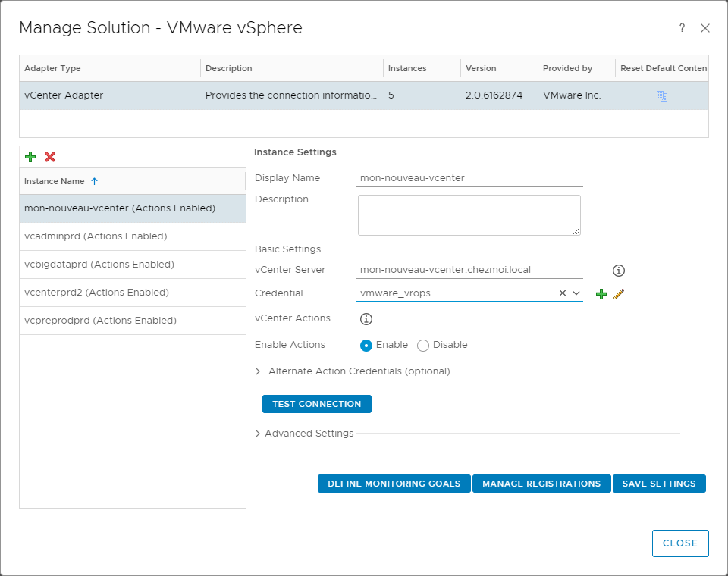The image size is (728, 576).
Task: Click the Test Connection button
Action: 316,404
